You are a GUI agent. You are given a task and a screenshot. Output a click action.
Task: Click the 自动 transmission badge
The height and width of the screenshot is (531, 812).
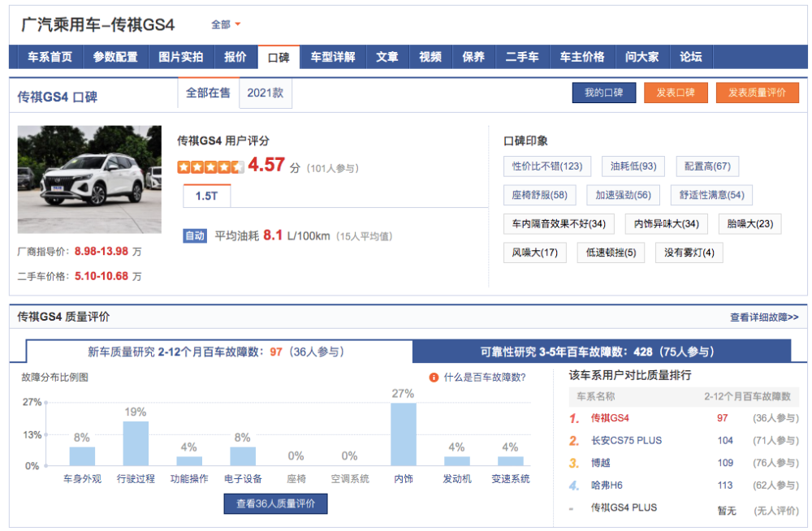pos(195,235)
